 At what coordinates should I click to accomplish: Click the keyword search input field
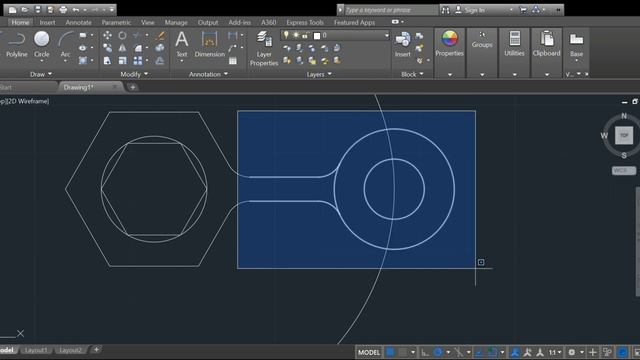point(391,10)
